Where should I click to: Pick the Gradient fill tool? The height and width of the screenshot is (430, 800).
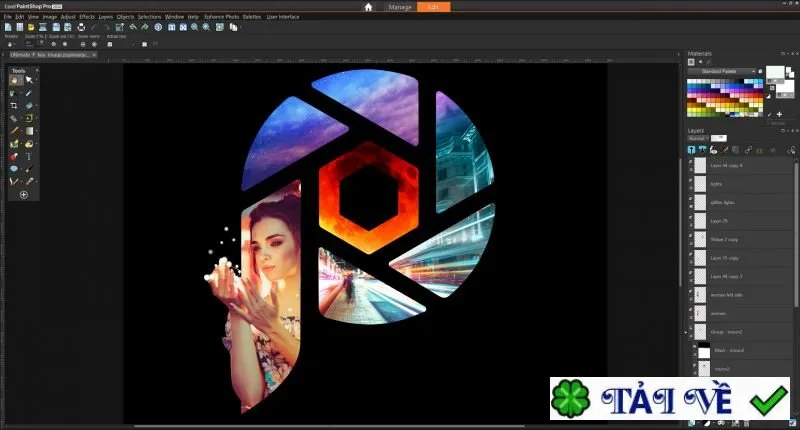29,131
